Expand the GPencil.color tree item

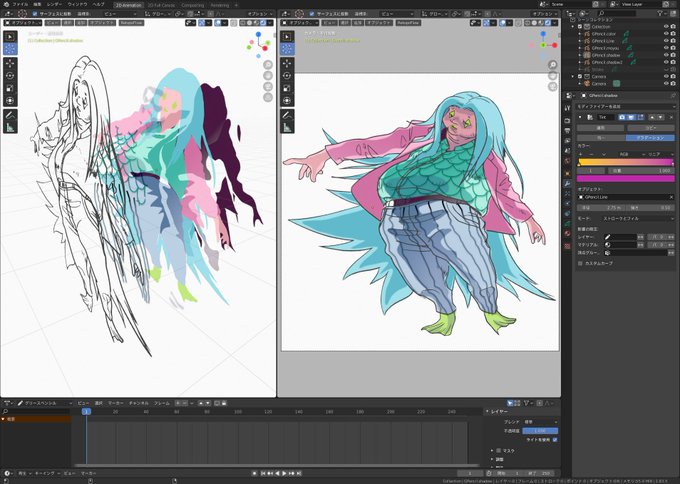(x=580, y=34)
